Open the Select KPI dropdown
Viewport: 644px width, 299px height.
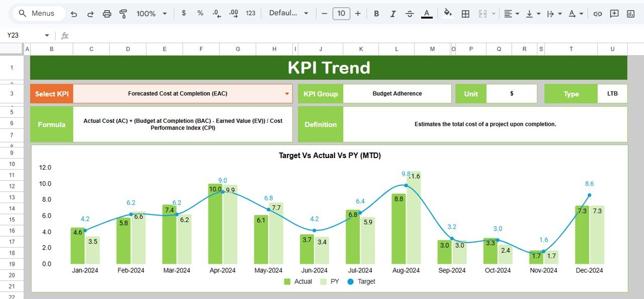[x=287, y=94]
